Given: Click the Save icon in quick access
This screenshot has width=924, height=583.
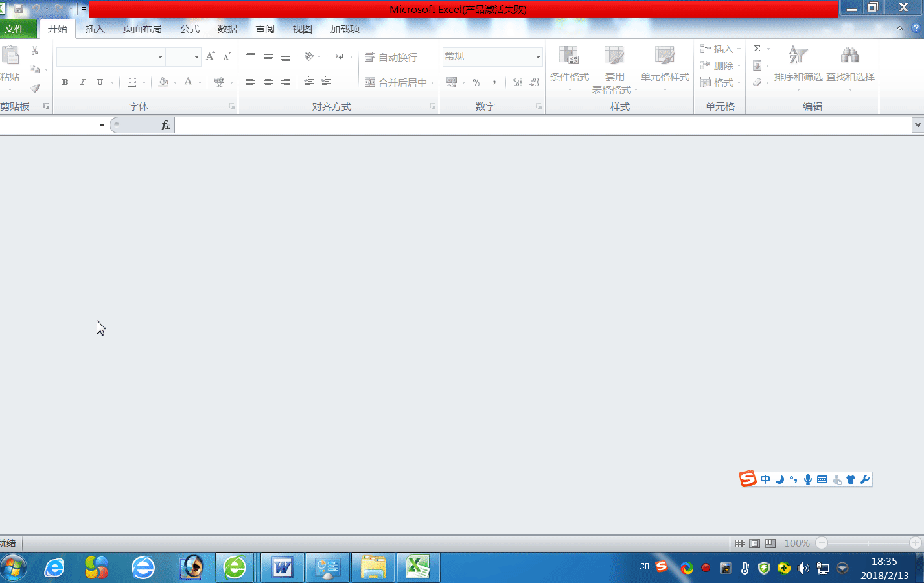Looking at the screenshot, I should coord(19,9).
